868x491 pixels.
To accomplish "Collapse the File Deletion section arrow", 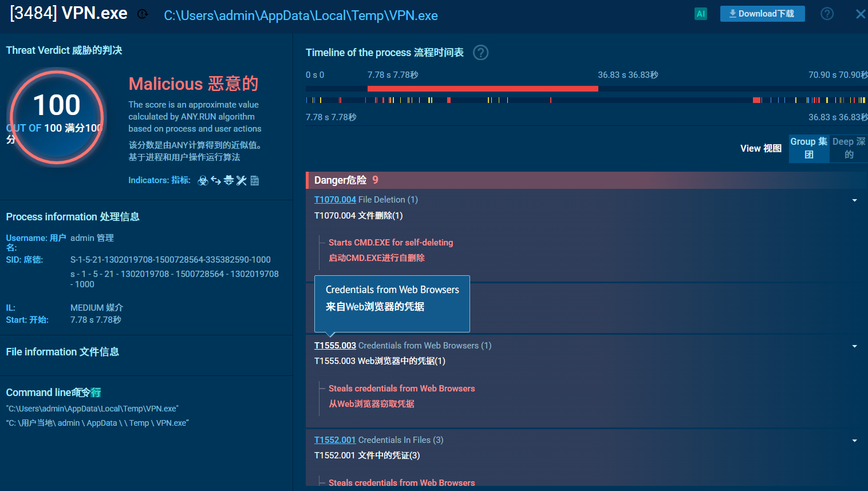I will pyautogui.click(x=854, y=200).
